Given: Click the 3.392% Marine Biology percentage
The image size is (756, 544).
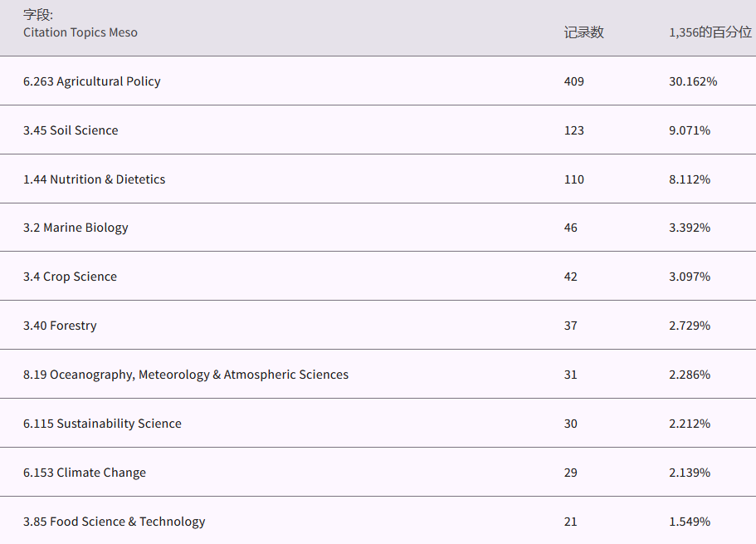Looking at the screenshot, I should (x=690, y=228).
